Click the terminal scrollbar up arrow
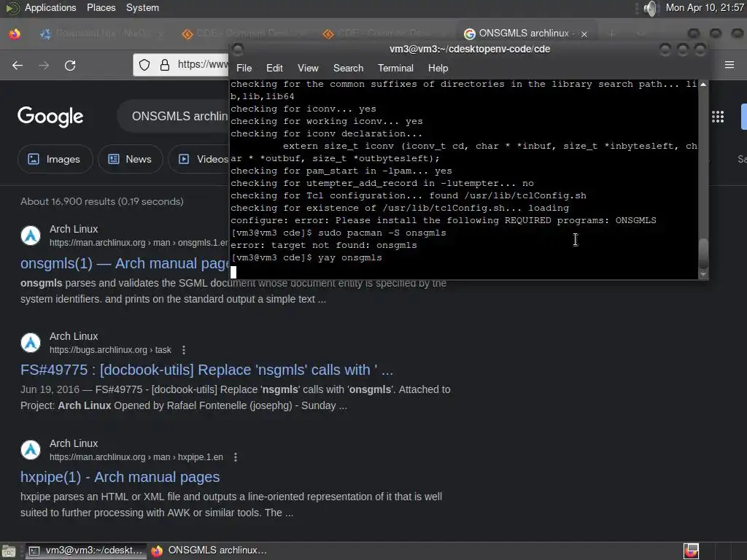Viewport: 747px width, 560px height. tap(703, 85)
